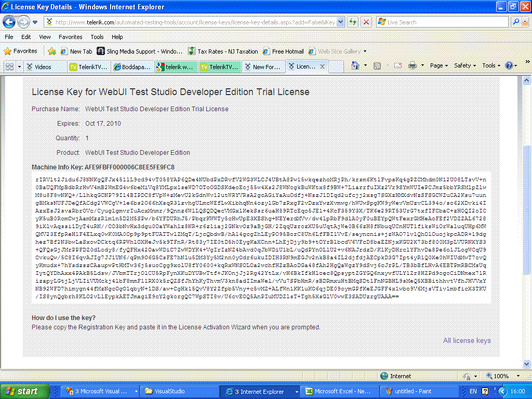Click inside the license key text block
Image resolution: width=532 pixels, height=399 pixels.
tap(261, 238)
